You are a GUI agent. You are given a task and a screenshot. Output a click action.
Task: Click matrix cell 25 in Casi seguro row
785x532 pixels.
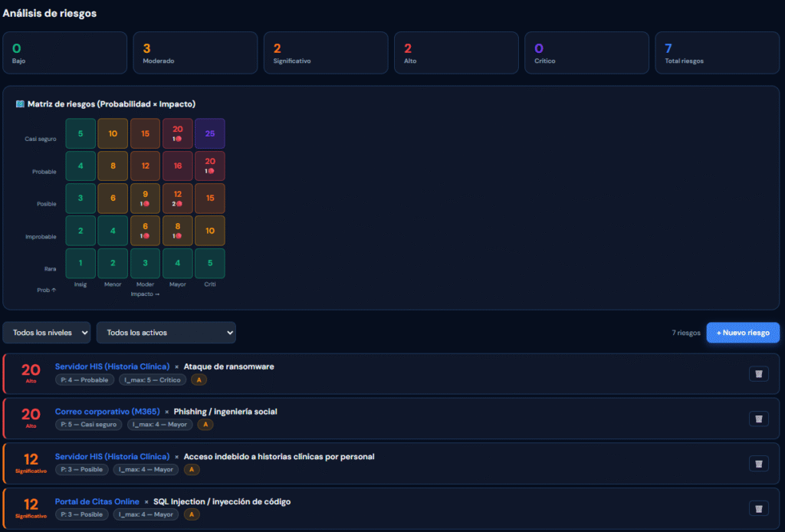pyautogui.click(x=210, y=133)
